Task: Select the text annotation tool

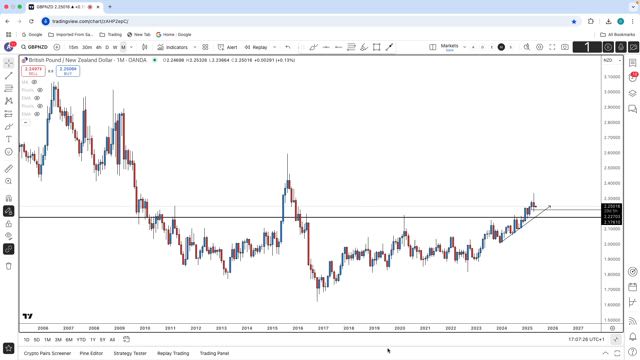Action: tap(9, 139)
